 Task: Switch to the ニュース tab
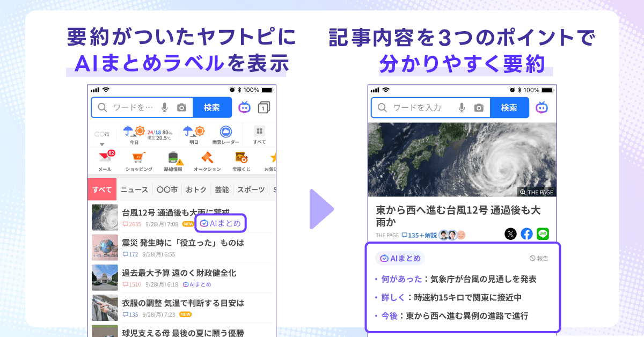click(x=134, y=189)
